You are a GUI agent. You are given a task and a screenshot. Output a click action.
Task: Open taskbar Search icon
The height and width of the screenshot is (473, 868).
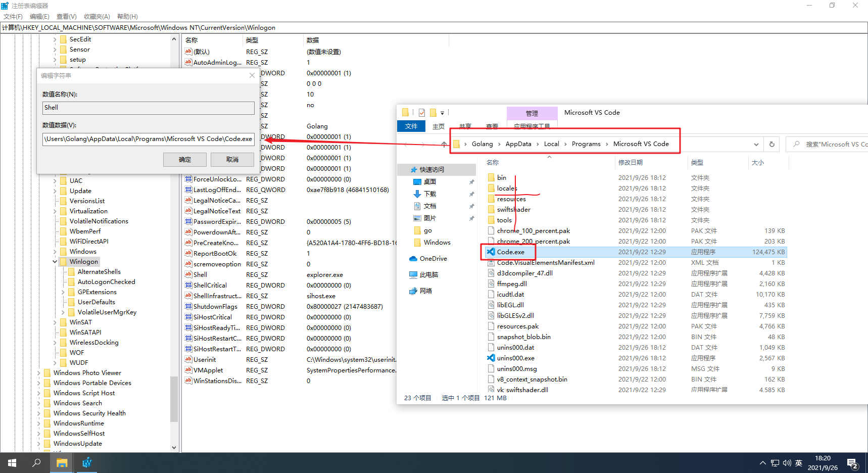click(x=36, y=462)
